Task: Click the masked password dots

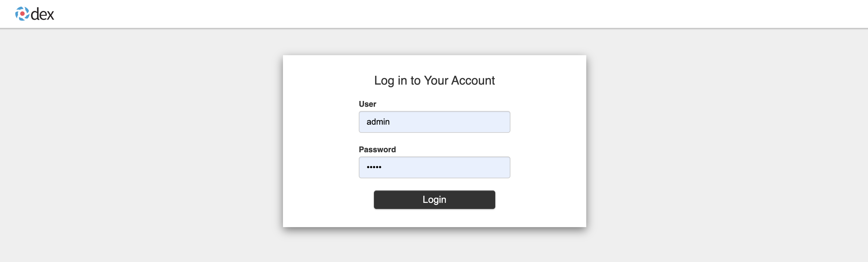Action: pyautogui.click(x=374, y=167)
